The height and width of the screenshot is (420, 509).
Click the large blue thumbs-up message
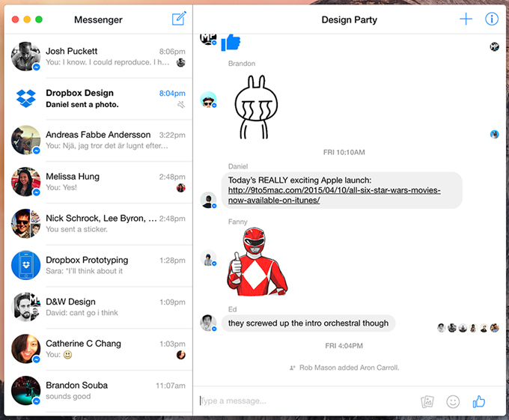pyautogui.click(x=231, y=43)
